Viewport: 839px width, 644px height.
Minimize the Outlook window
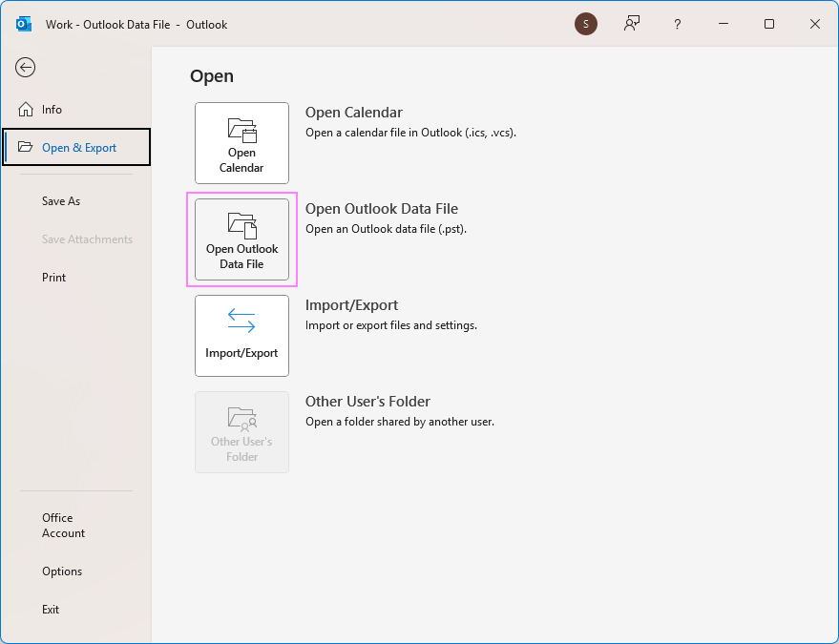pyautogui.click(x=724, y=24)
